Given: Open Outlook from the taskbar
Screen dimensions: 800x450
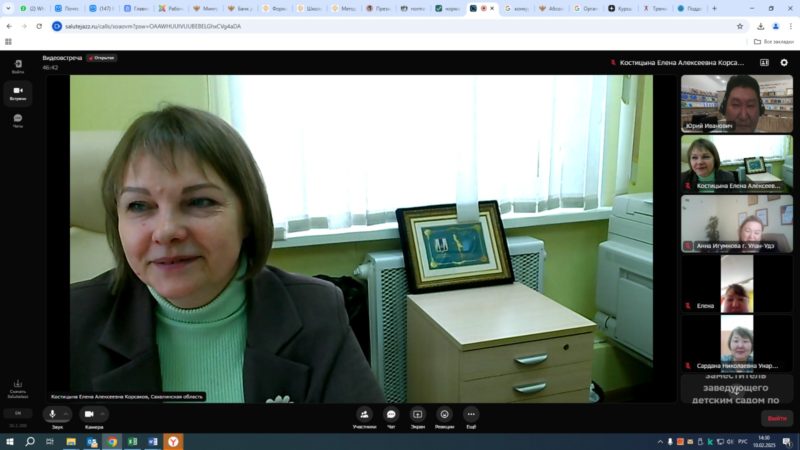Looking at the screenshot, I should (92, 442).
